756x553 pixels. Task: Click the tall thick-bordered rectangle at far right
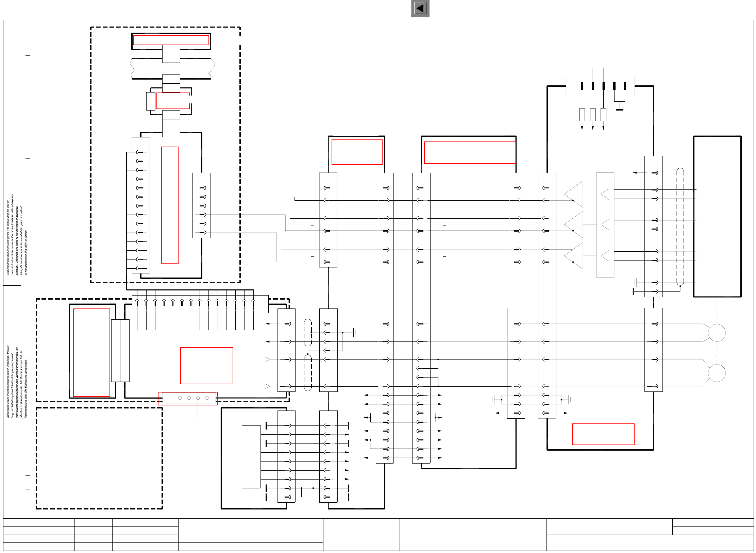(x=717, y=216)
